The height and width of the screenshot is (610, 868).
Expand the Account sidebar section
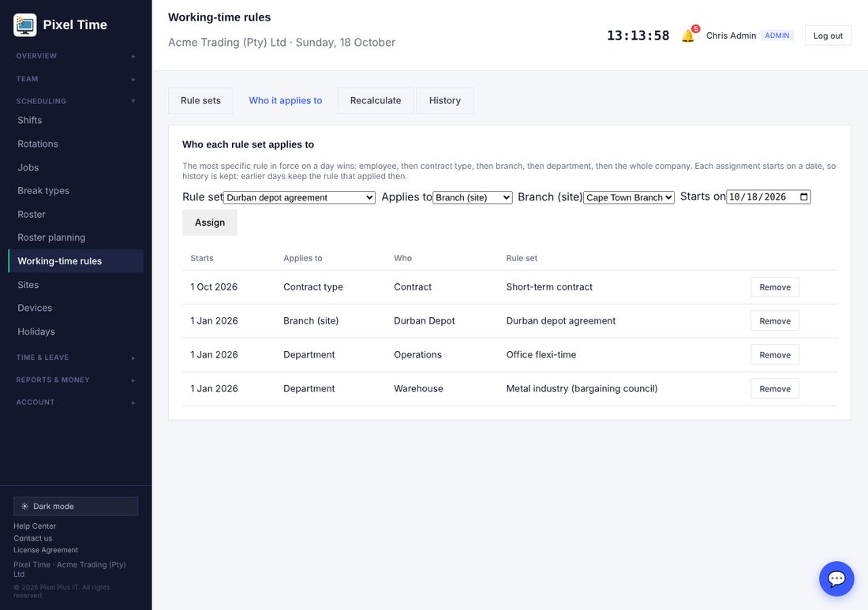tap(76, 402)
